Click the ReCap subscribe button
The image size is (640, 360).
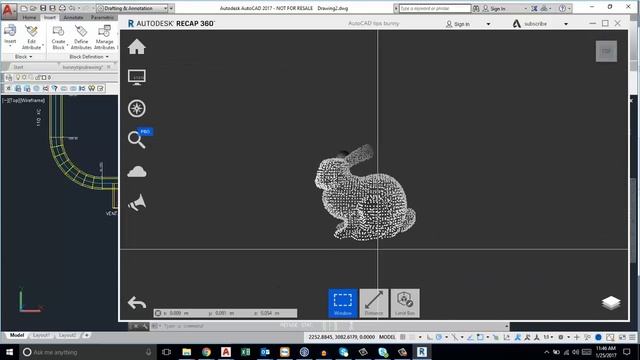[530, 24]
